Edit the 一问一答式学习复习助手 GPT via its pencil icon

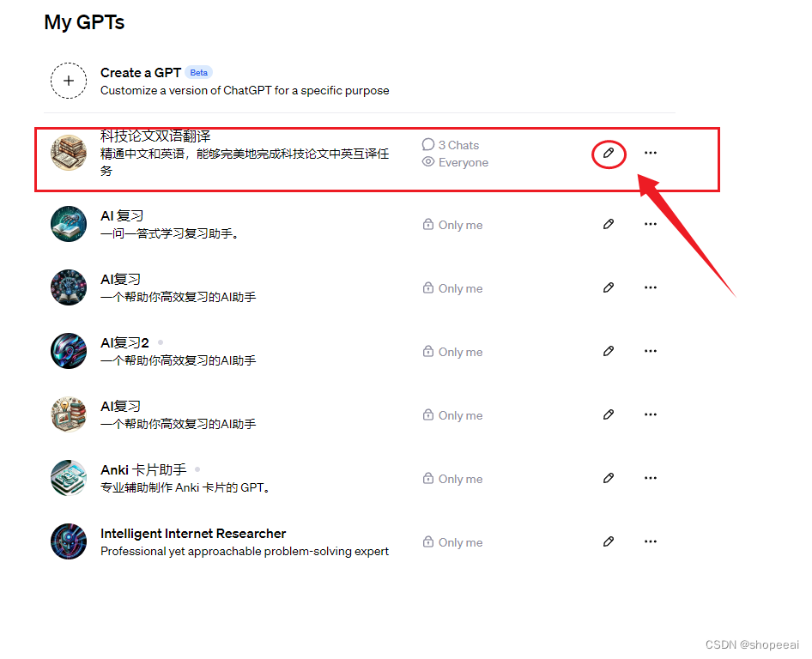pos(609,224)
